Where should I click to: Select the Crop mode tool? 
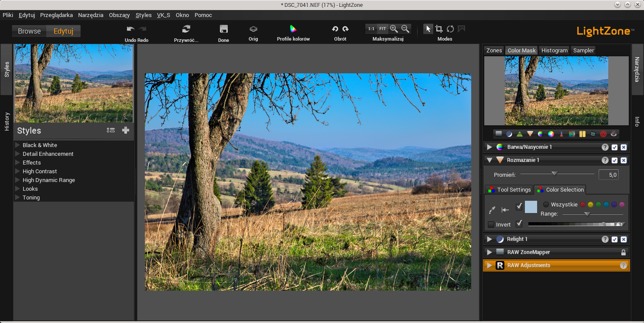coord(439,29)
